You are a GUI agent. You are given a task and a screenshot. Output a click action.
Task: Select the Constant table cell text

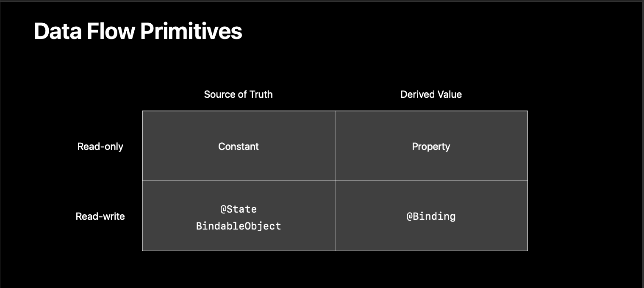coord(239,147)
